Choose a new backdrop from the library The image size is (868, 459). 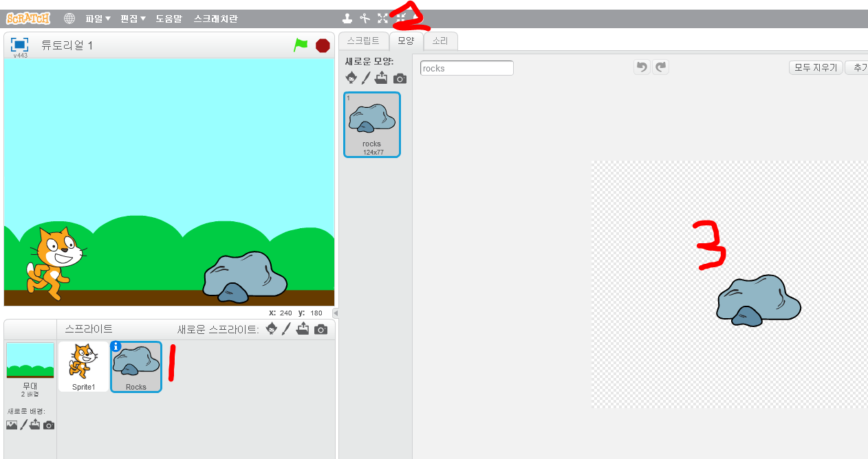[x=12, y=425]
